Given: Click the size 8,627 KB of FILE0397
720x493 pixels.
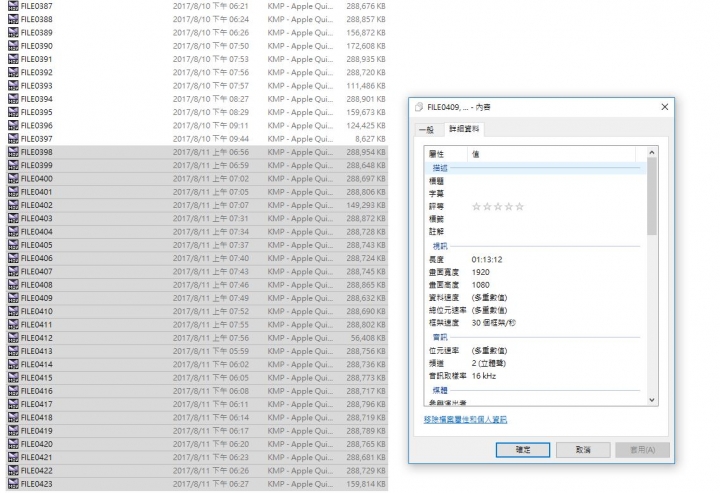Looking at the screenshot, I should [370, 139].
